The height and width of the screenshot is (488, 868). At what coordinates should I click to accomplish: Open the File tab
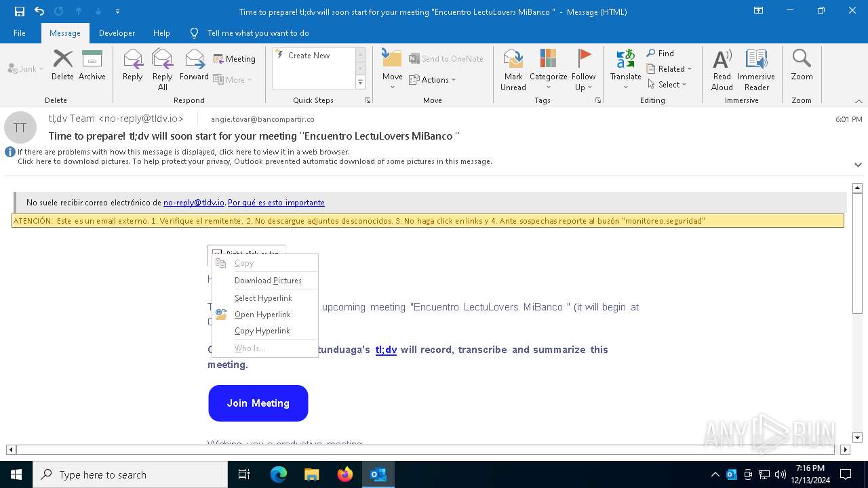click(x=20, y=33)
